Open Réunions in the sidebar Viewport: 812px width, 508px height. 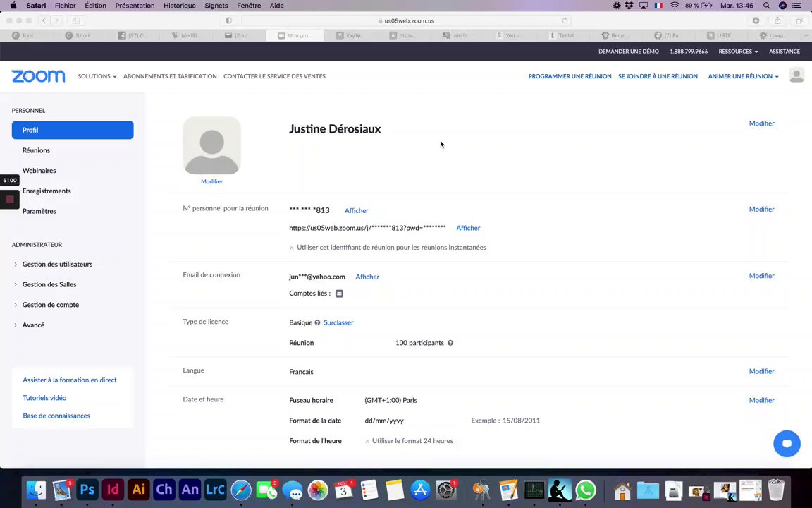tap(36, 150)
